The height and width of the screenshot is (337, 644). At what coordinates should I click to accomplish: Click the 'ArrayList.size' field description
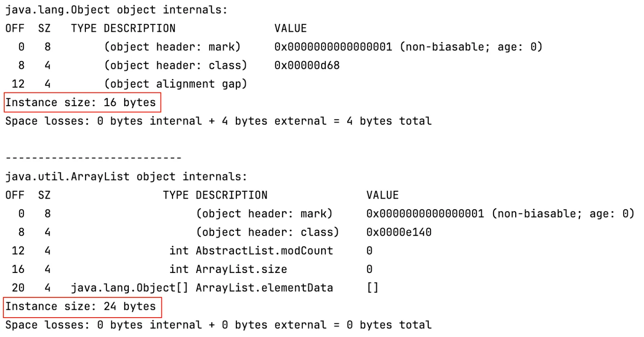[x=241, y=270]
